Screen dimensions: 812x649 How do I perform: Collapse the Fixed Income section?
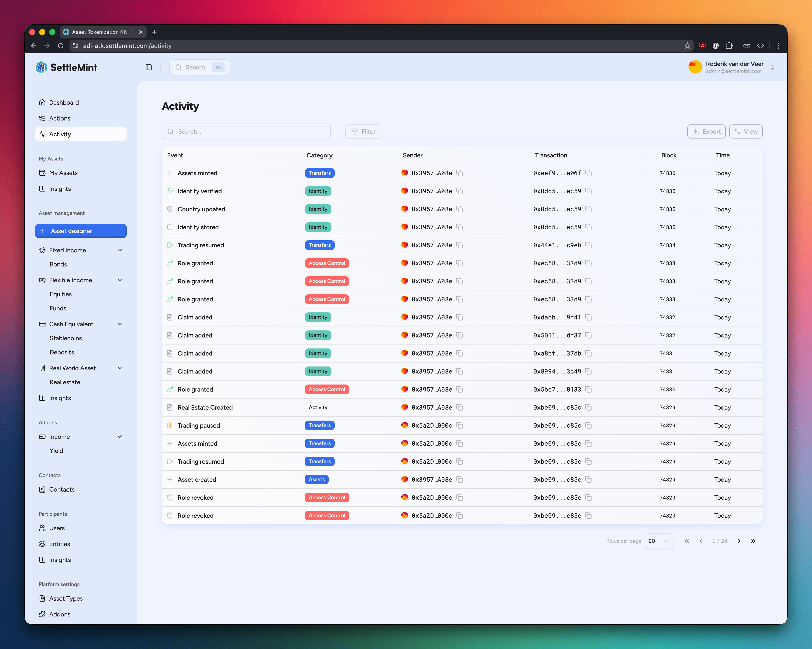(x=120, y=250)
